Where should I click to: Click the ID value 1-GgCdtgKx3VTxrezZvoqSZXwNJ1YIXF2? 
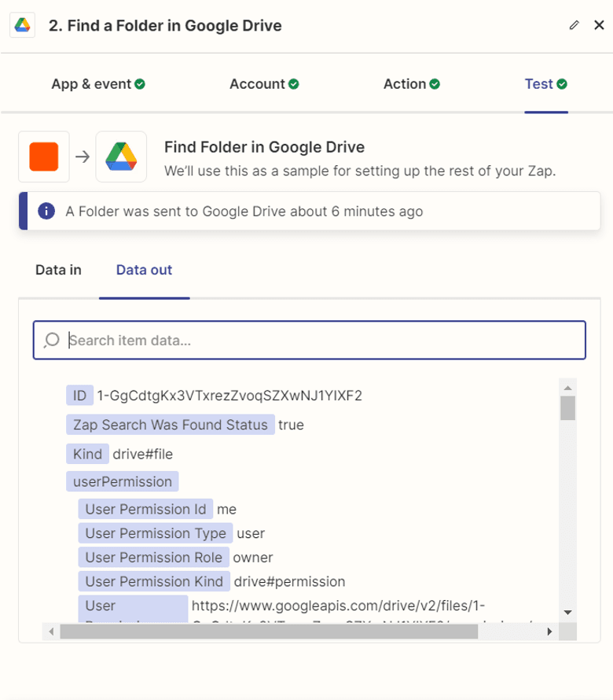pos(229,396)
